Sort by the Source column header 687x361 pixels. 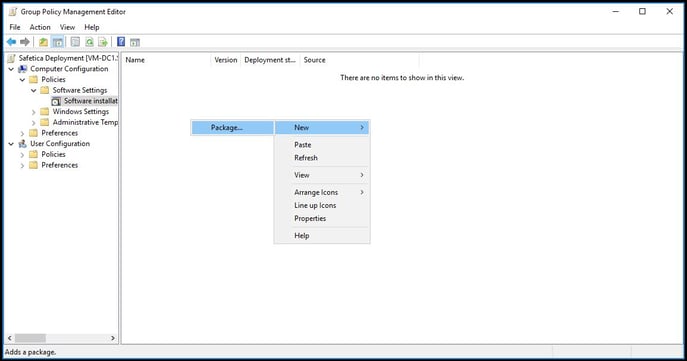click(359, 60)
